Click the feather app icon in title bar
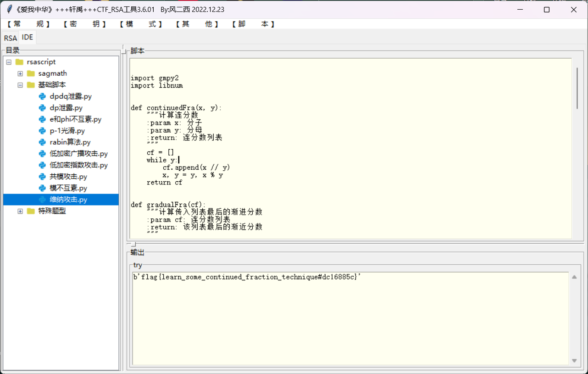This screenshot has height=374, width=588. click(9, 9)
